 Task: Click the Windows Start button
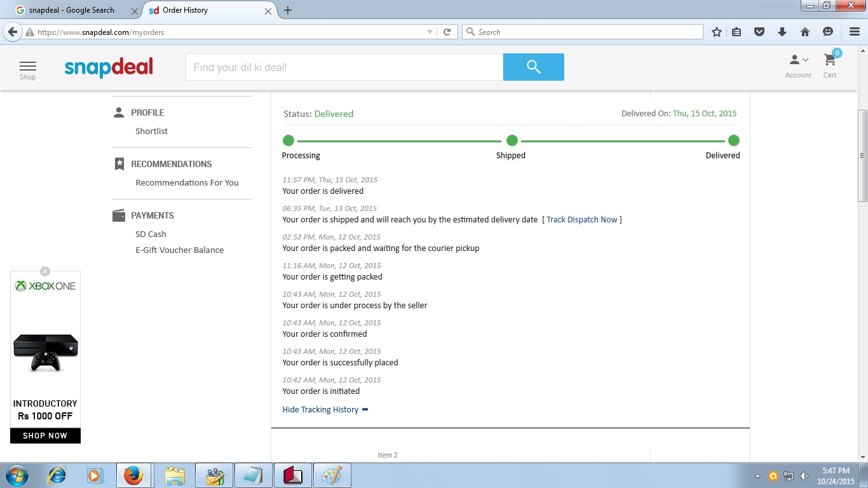coord(16,475)
